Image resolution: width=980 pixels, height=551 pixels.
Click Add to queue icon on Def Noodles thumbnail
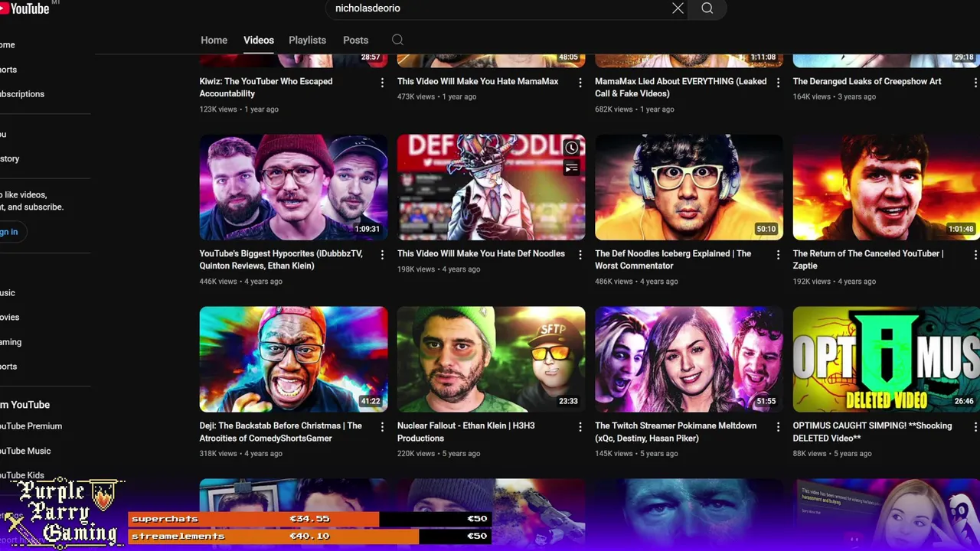571,168
